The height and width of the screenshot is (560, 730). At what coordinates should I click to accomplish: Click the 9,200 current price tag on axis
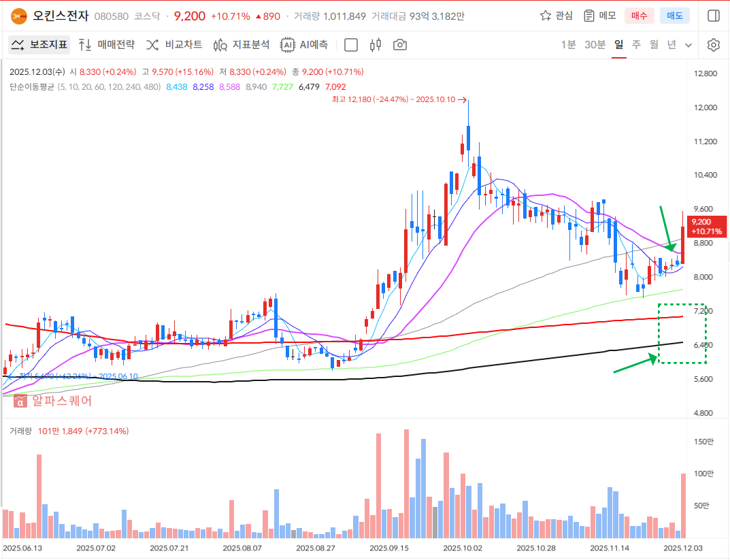(x=708, y=227)
